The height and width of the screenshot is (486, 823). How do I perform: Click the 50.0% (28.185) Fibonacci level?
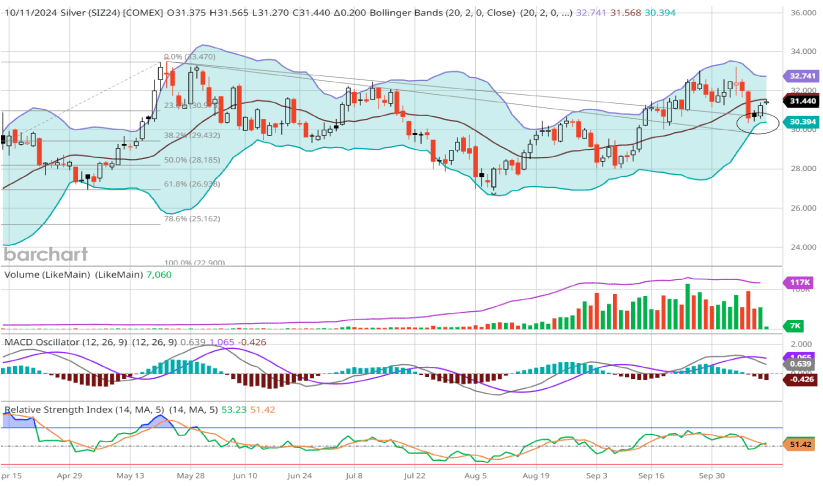190,159
